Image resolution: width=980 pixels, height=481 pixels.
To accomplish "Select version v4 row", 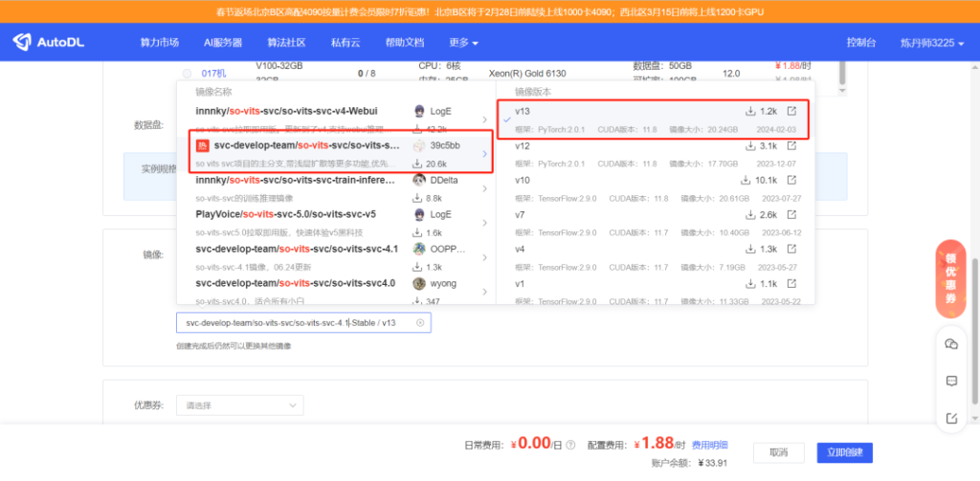I will (x=655, y=257).
